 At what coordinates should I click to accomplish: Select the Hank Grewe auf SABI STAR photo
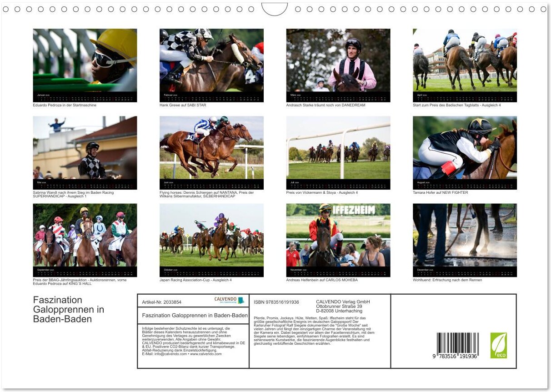(211, 60)
